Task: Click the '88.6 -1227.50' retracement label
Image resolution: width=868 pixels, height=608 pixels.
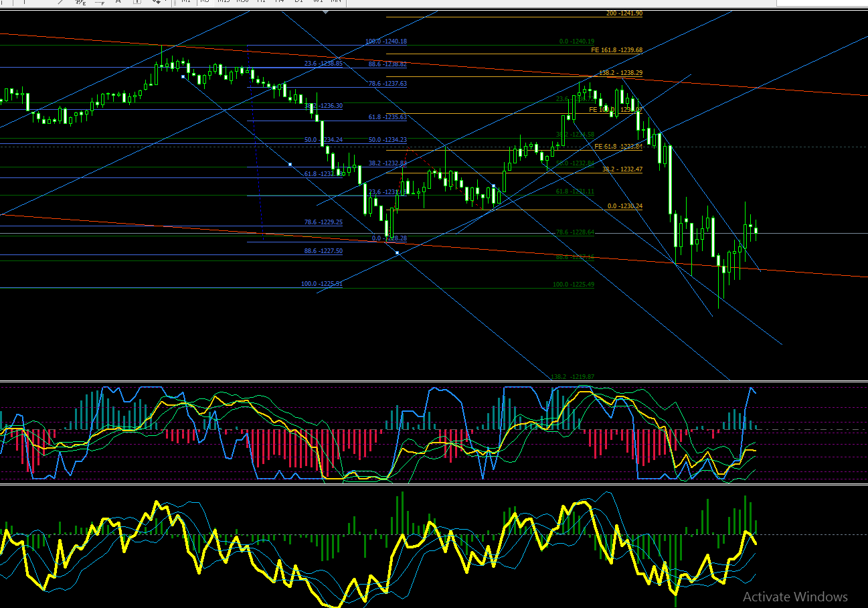Action: click(323, 251)
